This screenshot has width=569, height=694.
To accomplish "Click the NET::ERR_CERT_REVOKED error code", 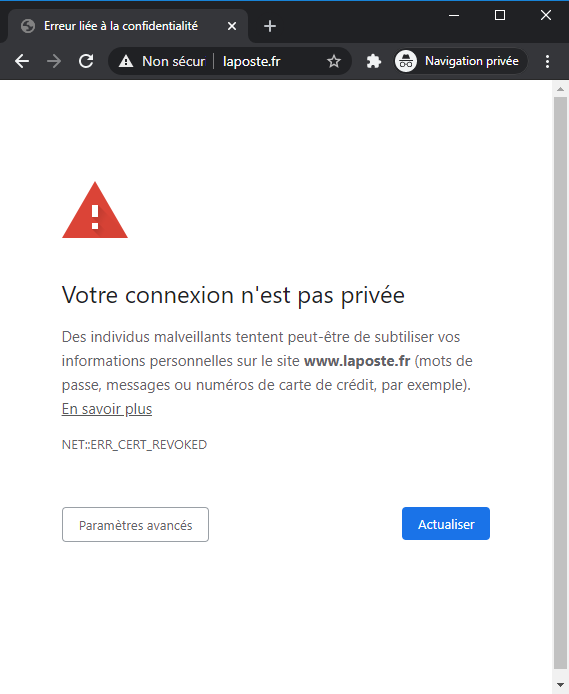I will pyautogui.click(x=134, y=444).
